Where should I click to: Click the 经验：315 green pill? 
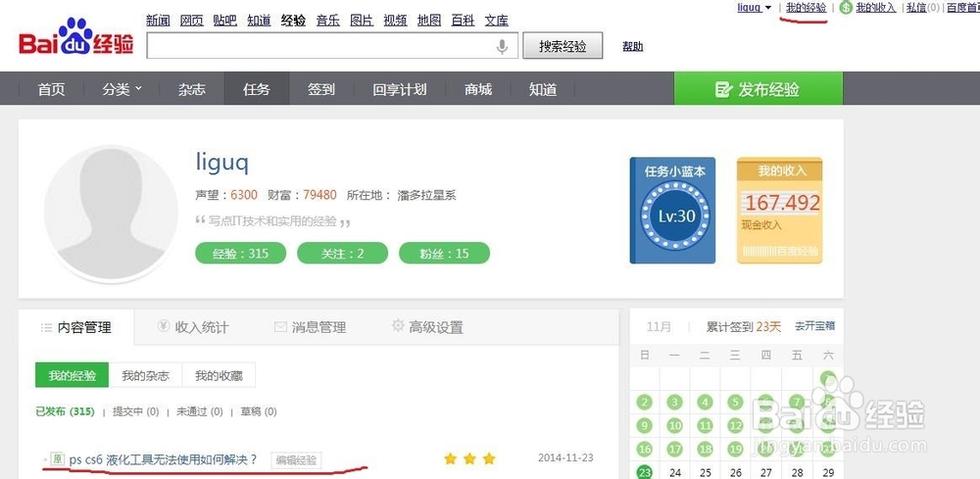pyautogui.click(x=241, y=254)
